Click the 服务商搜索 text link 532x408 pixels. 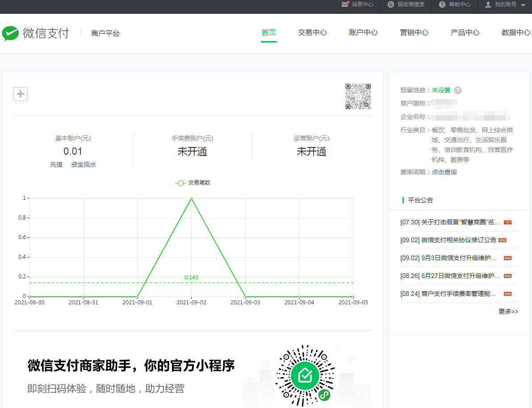coord(411,4)
